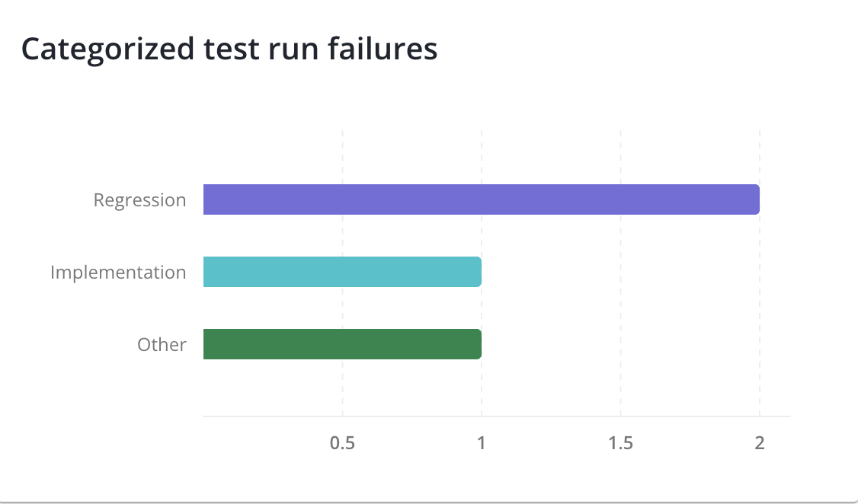This screenshot has width=858, height=504.
Task: Select the 1.5 axis tick label
Action: pyautogui.click(x=620, y=443)
